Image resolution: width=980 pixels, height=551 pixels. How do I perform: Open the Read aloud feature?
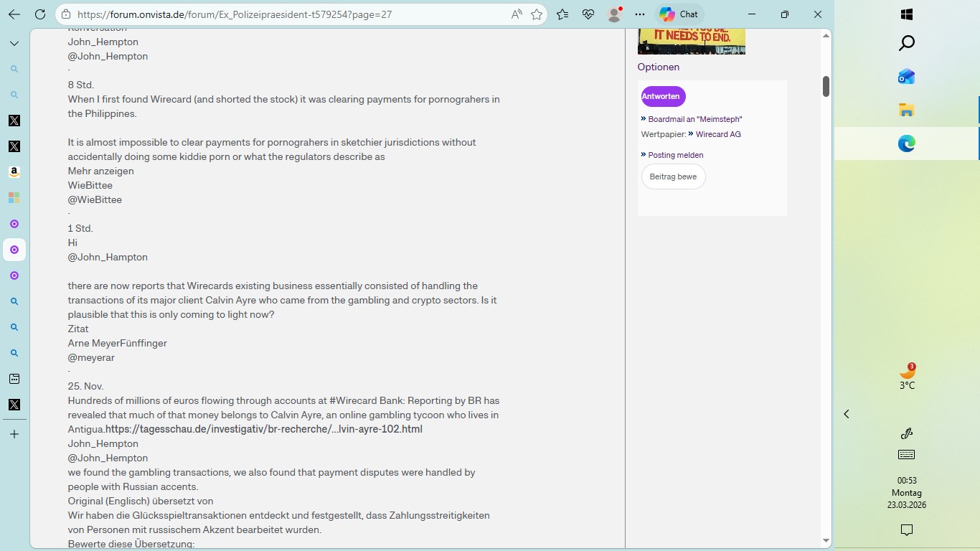click(x=517, y=14)
